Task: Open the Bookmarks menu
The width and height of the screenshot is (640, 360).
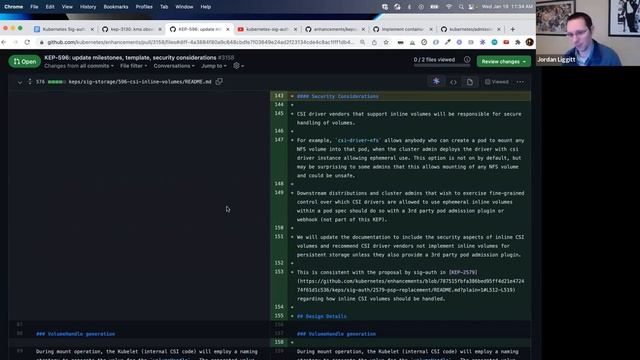Action: (x=116, y=7)
